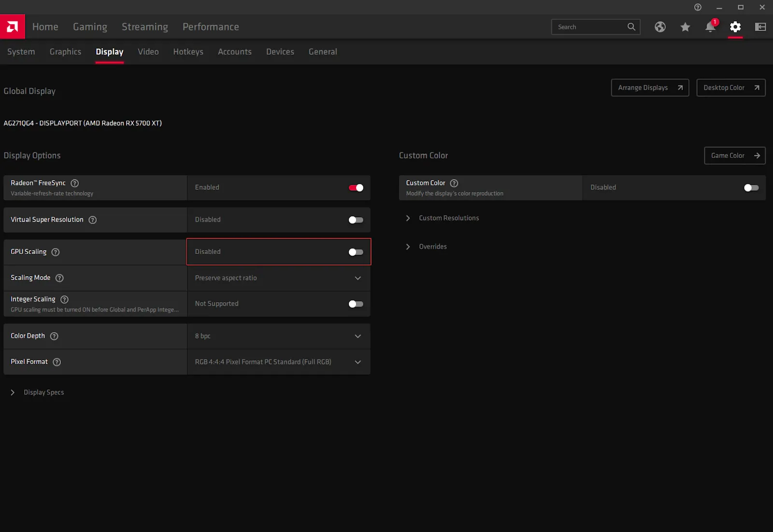
Task: Toggle the sidebar panel icon
Action: point(760,27)
